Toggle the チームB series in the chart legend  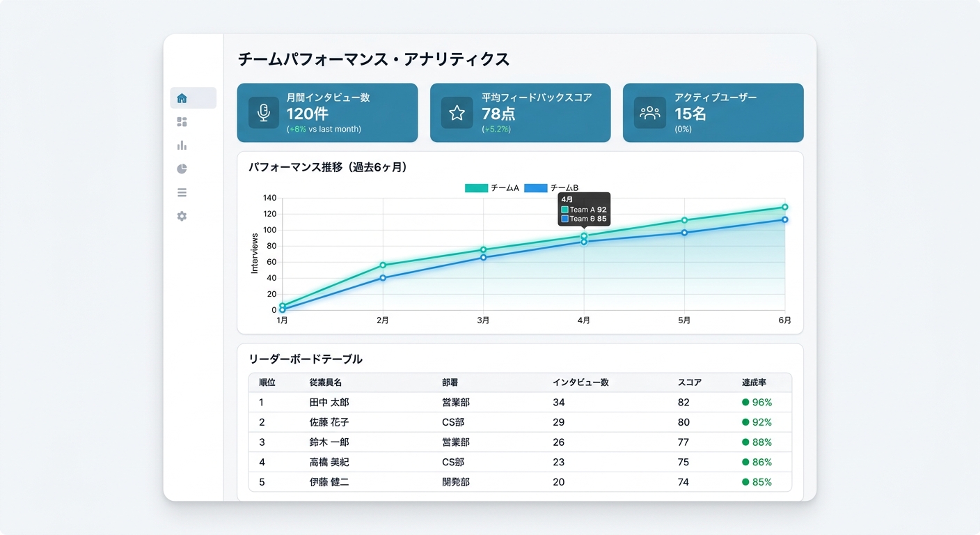tap(553, 188)
